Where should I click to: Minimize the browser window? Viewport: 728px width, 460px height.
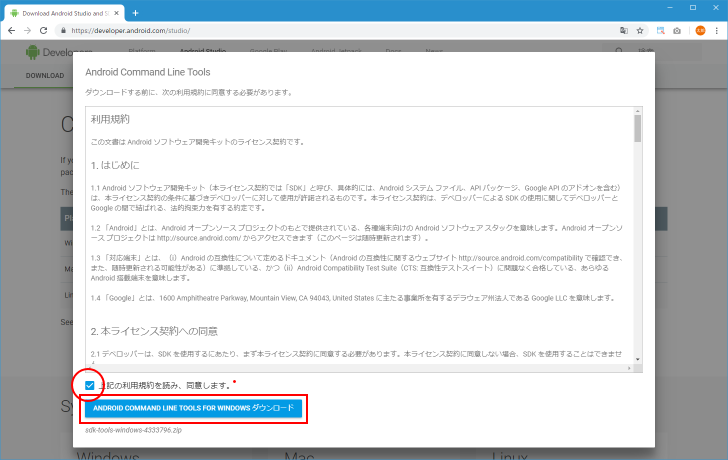670,7
